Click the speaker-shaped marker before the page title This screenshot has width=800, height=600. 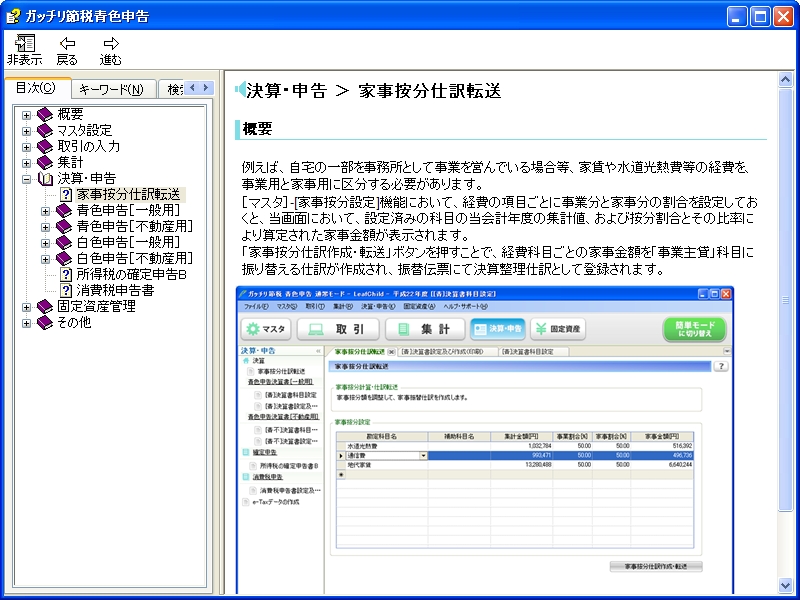tap(240, 89)
